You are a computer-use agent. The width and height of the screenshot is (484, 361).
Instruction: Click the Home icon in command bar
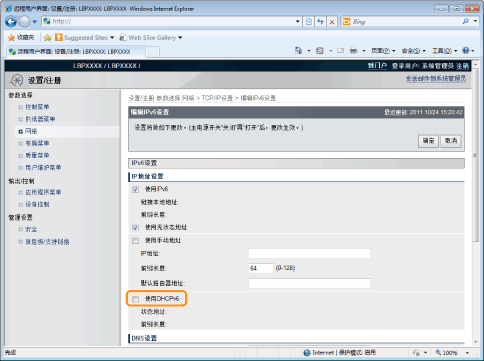pos(298,51)
